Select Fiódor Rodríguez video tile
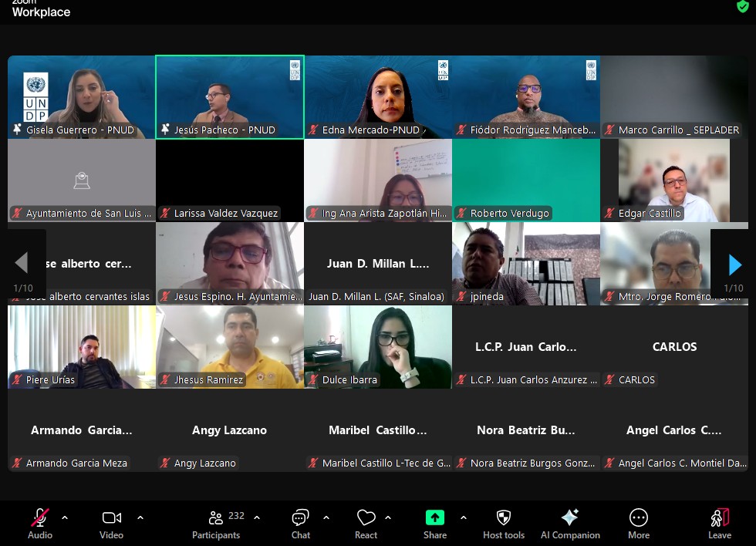This screenshot has height=546, width=756. [x=526, y=97]
